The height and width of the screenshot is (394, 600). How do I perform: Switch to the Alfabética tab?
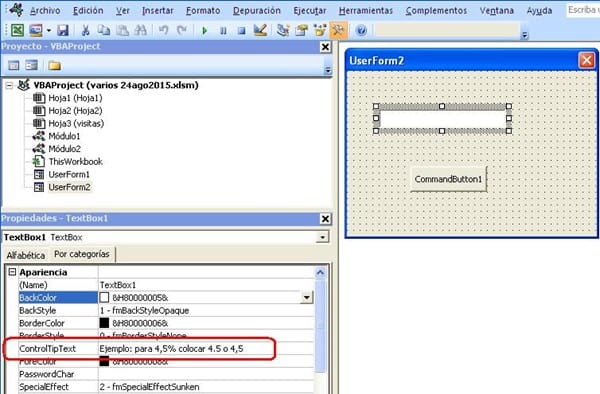point(26,255)
